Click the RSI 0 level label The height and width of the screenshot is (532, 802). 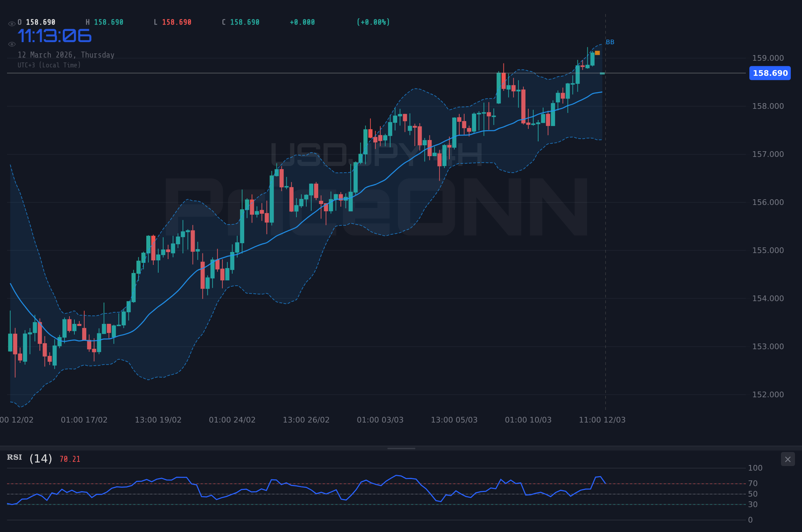click(x=750, y=520)
